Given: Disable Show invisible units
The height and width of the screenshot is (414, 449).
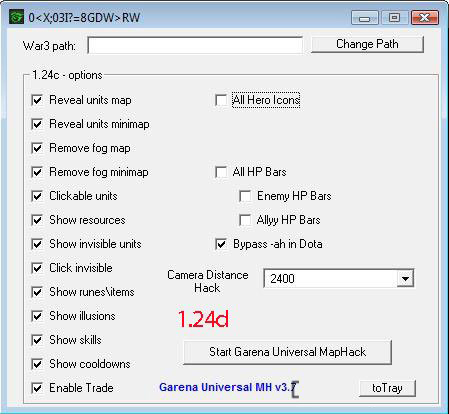Looking at the screenshot, I should pyautogui.click(x=37, y=244).
